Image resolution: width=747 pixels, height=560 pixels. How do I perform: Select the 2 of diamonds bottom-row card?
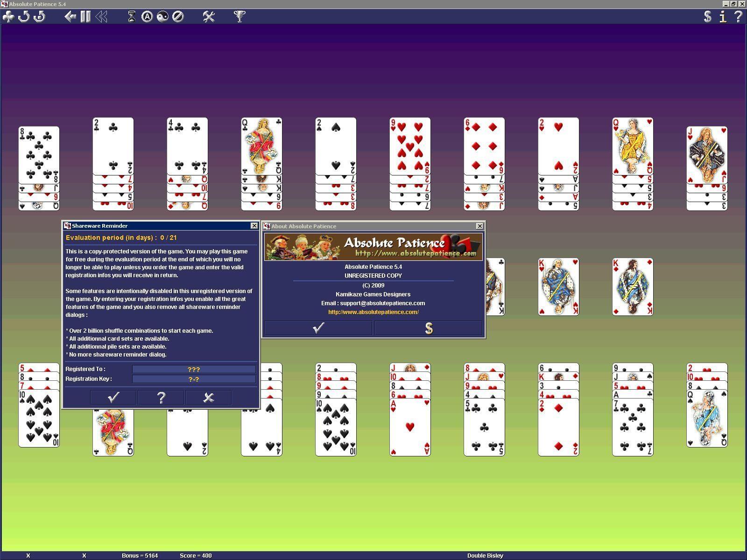click(558, 427)
